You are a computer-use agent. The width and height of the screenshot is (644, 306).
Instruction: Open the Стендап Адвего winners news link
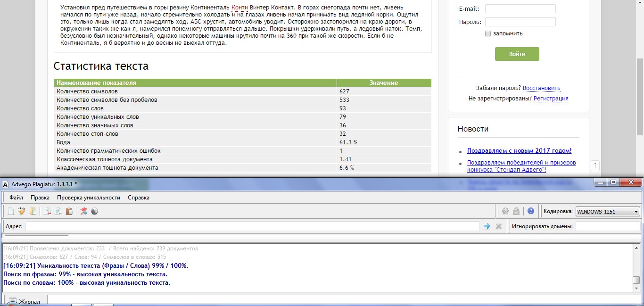coord(521,166)
